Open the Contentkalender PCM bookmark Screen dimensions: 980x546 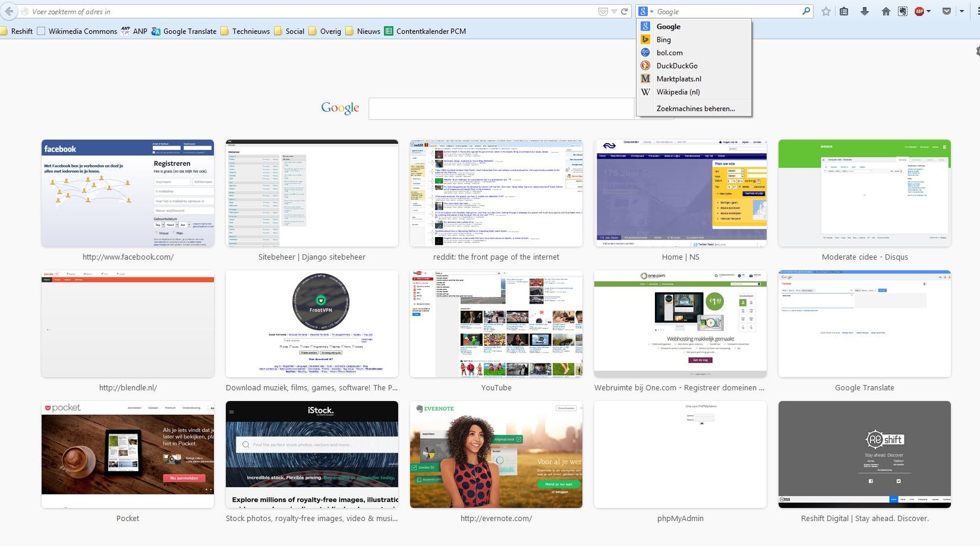pyautogui.click(x=425, y=31)
